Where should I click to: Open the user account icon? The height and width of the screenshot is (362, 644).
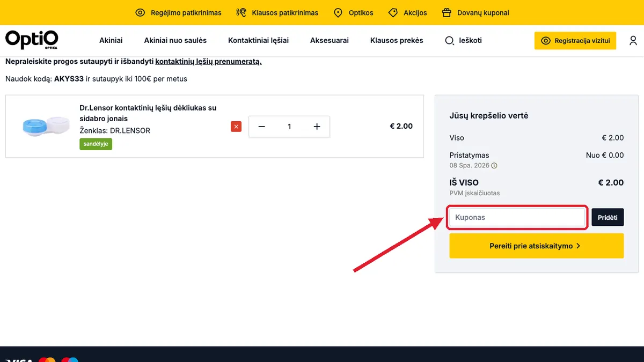pyautogui.click(x=633, y=41)
